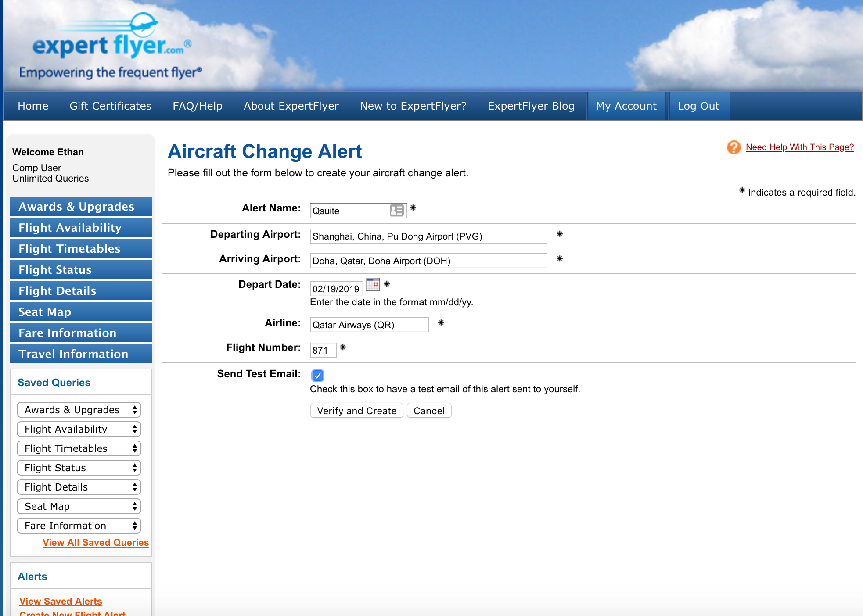Expand the Seat Map saved queries dropdown

coord(79,506)
